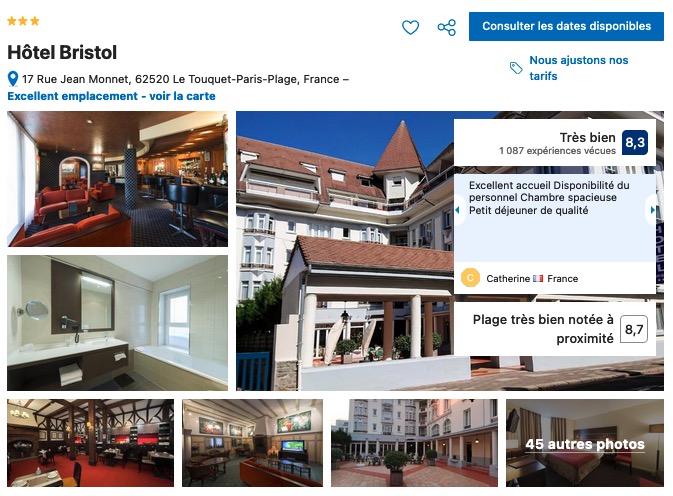The width and height of the screenshot is (673, 496).
Task: View the bar lounge photo
Action: [x=118, y=179]
